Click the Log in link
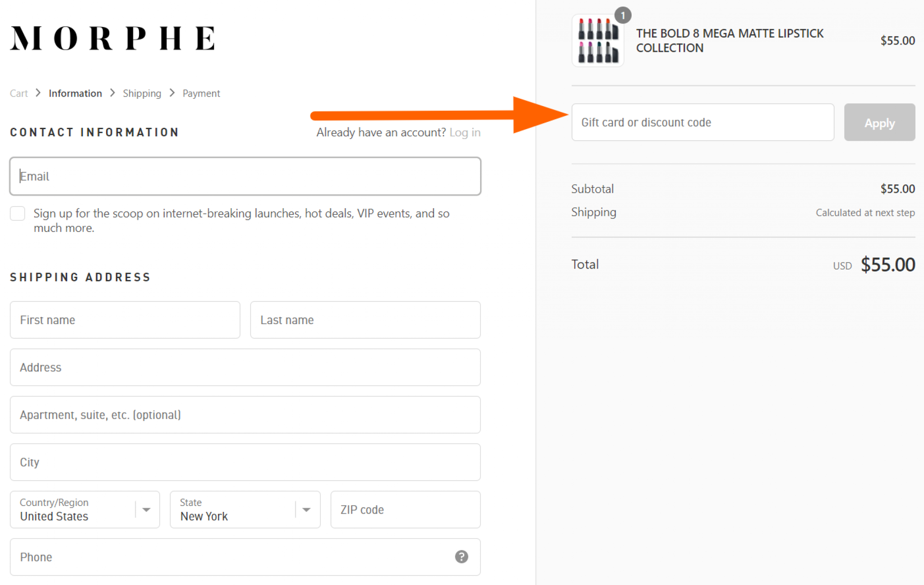Viewport: 924px width, 585px height. (x=465, y=132)
